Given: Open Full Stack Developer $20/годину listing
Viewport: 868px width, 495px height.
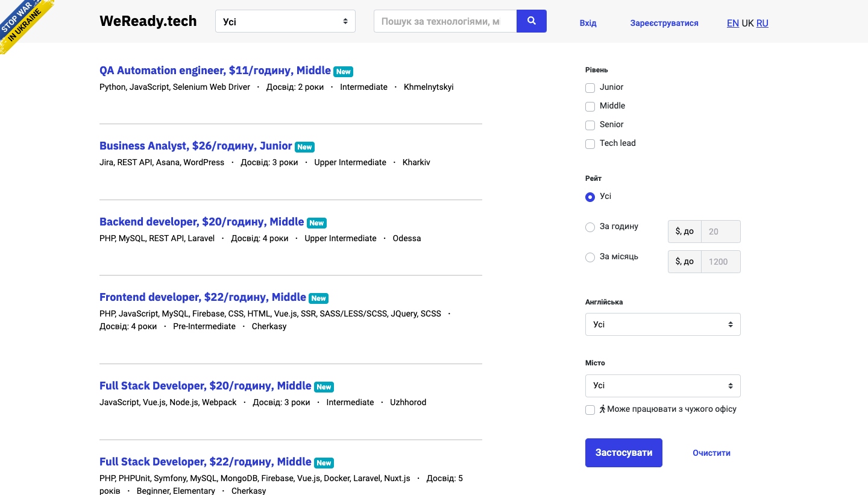Looking at the screenshot, I should tap(206, 386).
